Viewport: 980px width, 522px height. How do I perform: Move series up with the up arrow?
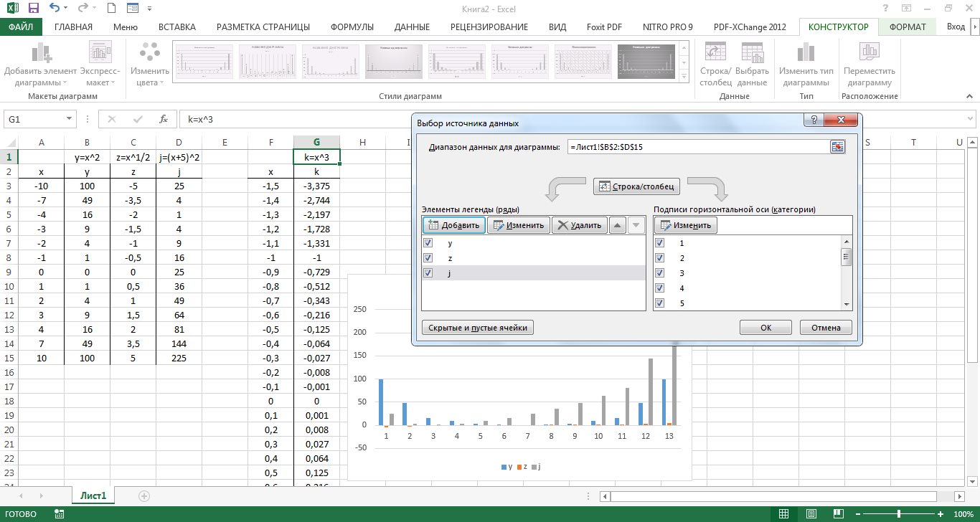(x=617, y=225)
